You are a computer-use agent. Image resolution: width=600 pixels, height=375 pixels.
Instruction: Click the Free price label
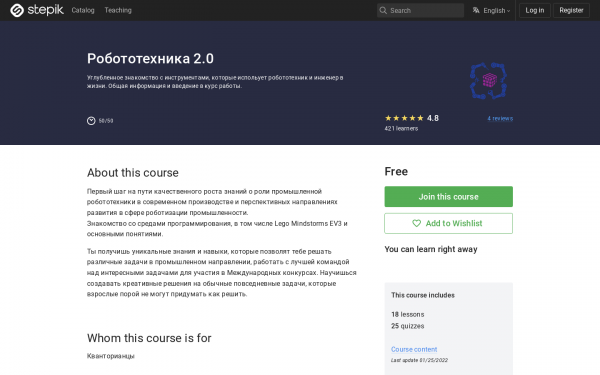[x=396, y=171]
